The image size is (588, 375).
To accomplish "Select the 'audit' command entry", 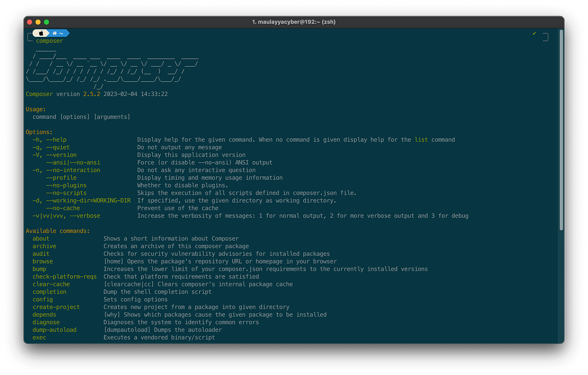I will coord(41,253).
